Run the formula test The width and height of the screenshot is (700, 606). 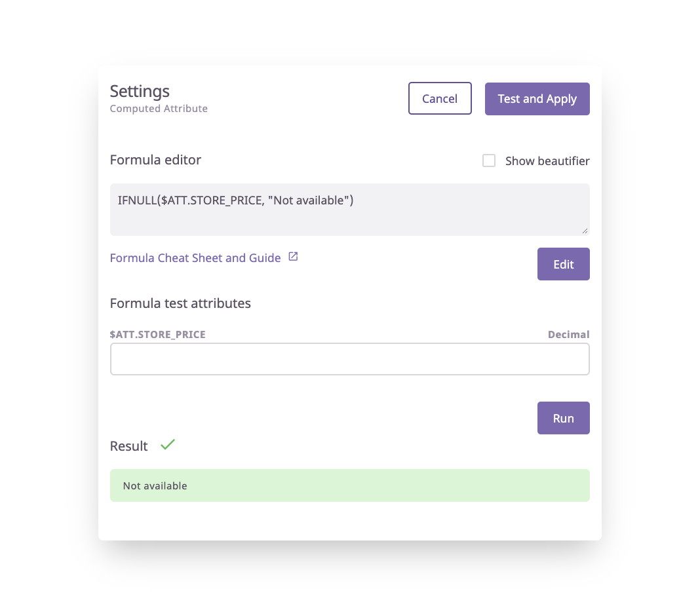564,418
